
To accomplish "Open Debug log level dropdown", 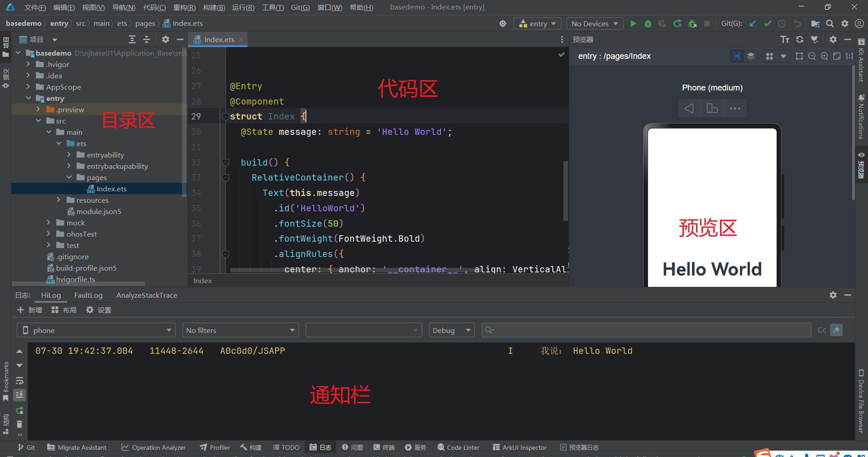I will tap(452, 330).
